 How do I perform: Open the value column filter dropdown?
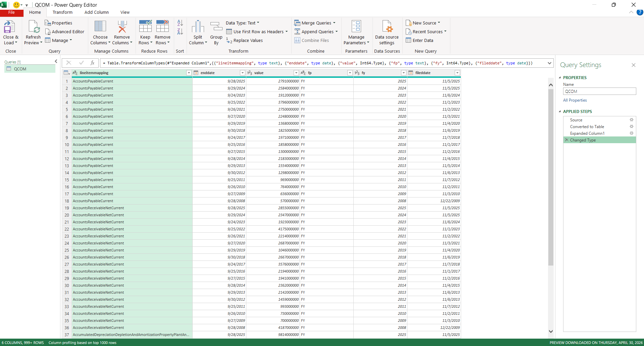click(296, 73)
